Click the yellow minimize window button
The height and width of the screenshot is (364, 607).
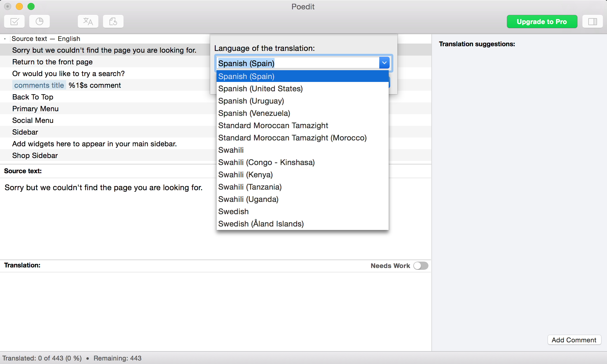(19, 6)
